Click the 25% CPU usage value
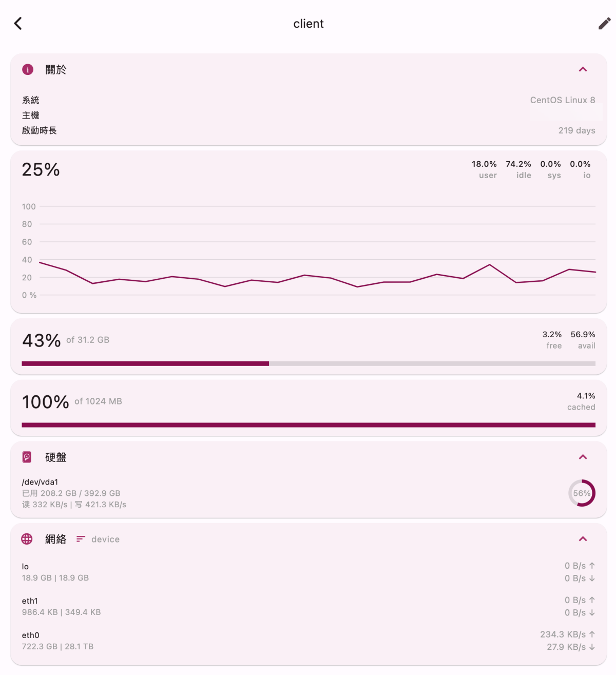The width and height of the screenshot is (616, 675). 41,170
